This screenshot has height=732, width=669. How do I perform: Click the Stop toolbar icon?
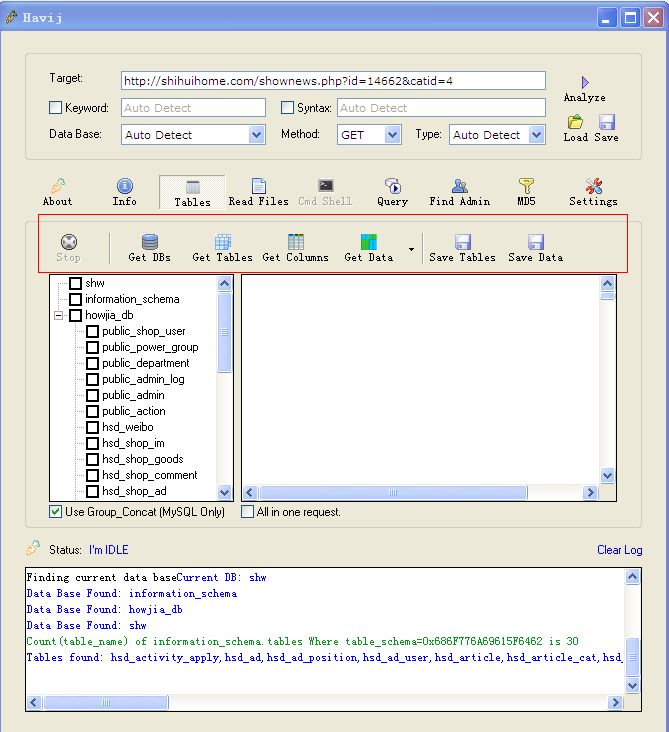[69, 242]
